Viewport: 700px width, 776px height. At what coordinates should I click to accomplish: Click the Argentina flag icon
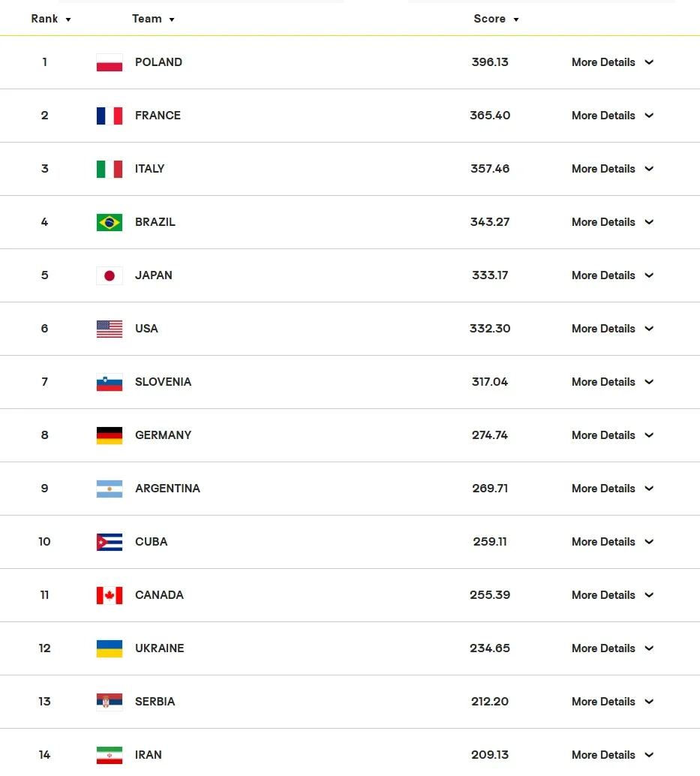click(110, 489)
